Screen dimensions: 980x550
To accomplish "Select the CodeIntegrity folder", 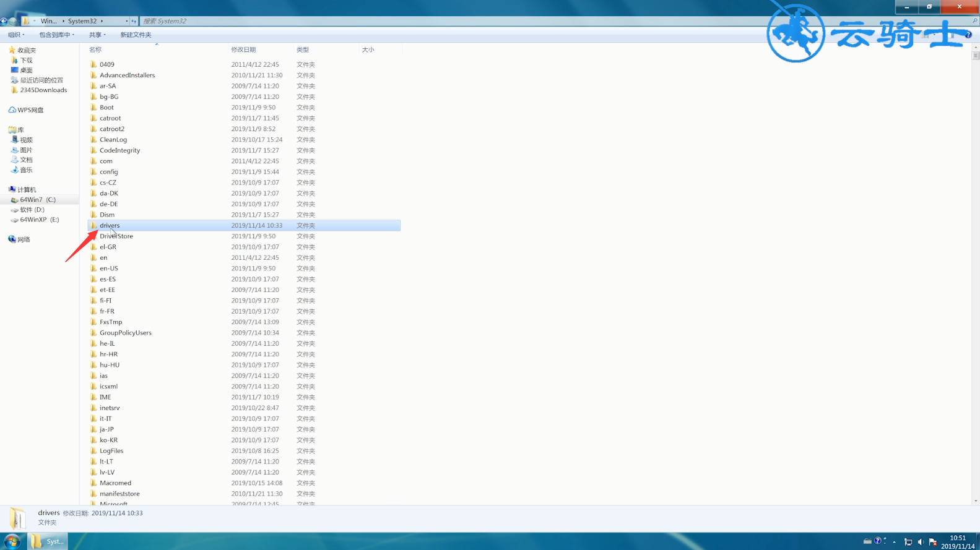I will pyautogui.click(x=120, y=150).
